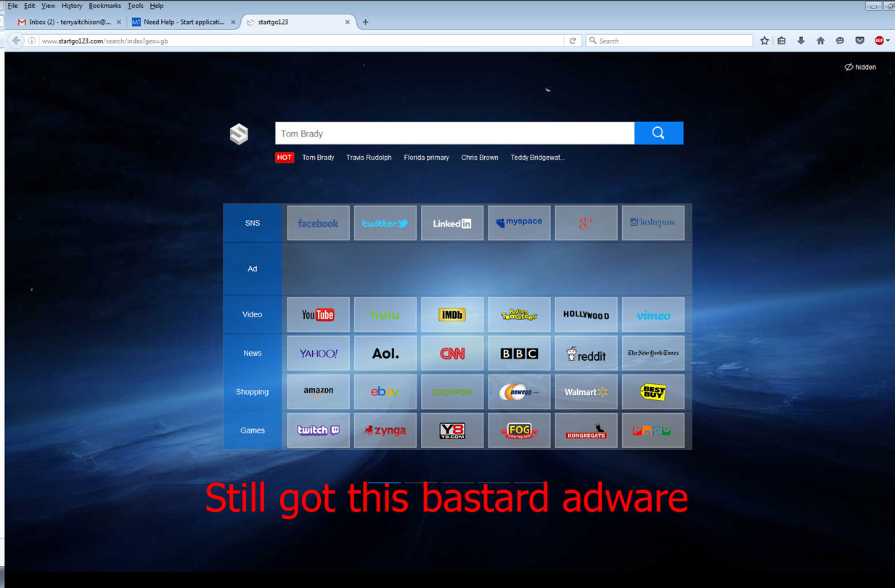Image resolution: width=895 pixels, height=588 pixels.
Task: Switch to the Need Help tab
Action: click(184, 22)
